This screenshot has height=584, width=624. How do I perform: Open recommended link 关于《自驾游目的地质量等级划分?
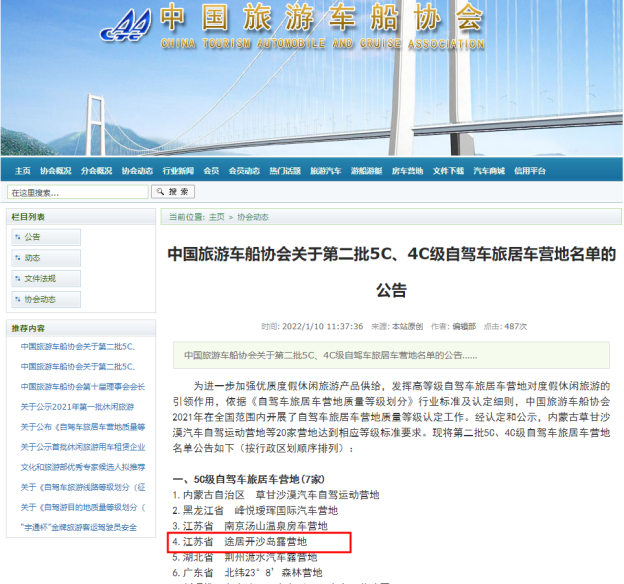83,507
